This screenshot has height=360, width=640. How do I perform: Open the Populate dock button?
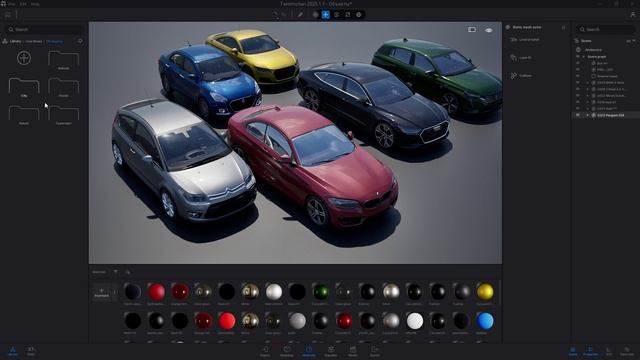tap(331, 351)
